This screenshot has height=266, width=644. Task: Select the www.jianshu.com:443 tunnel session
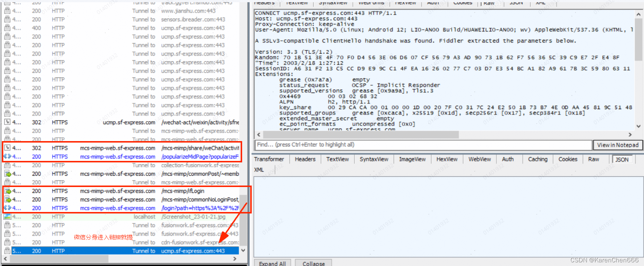[121, 11]
